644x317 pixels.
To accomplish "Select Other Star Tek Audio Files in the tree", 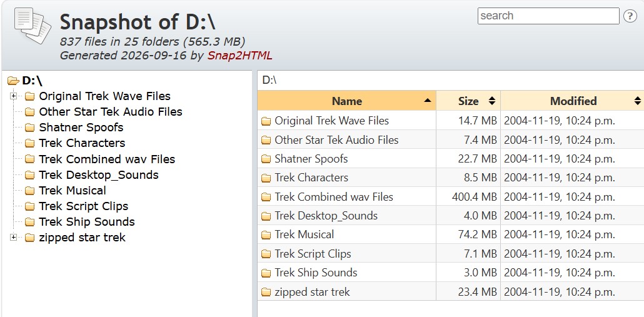I will pyautogui.click(x=111, y=112).
